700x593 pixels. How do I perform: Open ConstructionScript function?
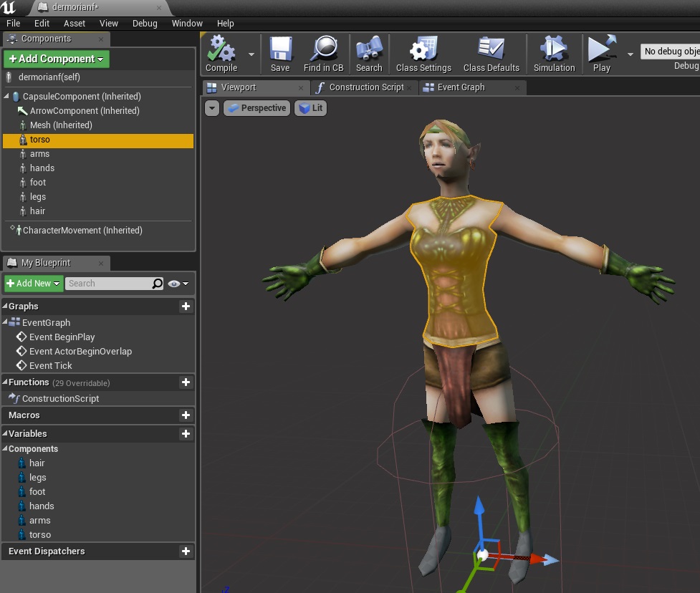tap(60, 398)
